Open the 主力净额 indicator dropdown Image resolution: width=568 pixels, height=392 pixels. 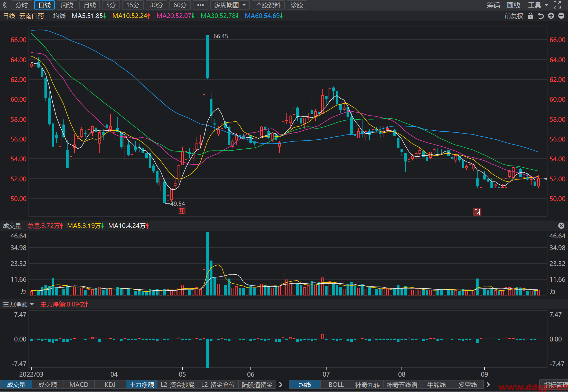[x=18, y=304]
